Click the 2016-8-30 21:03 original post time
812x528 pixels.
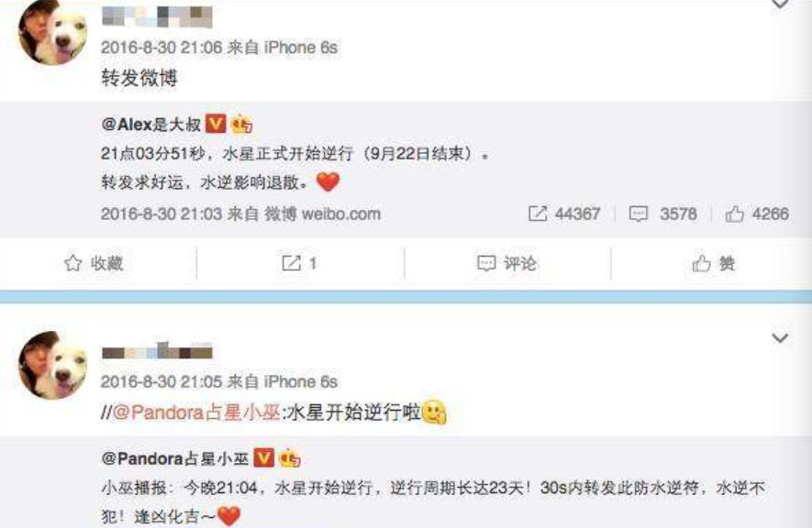(161, 214)
